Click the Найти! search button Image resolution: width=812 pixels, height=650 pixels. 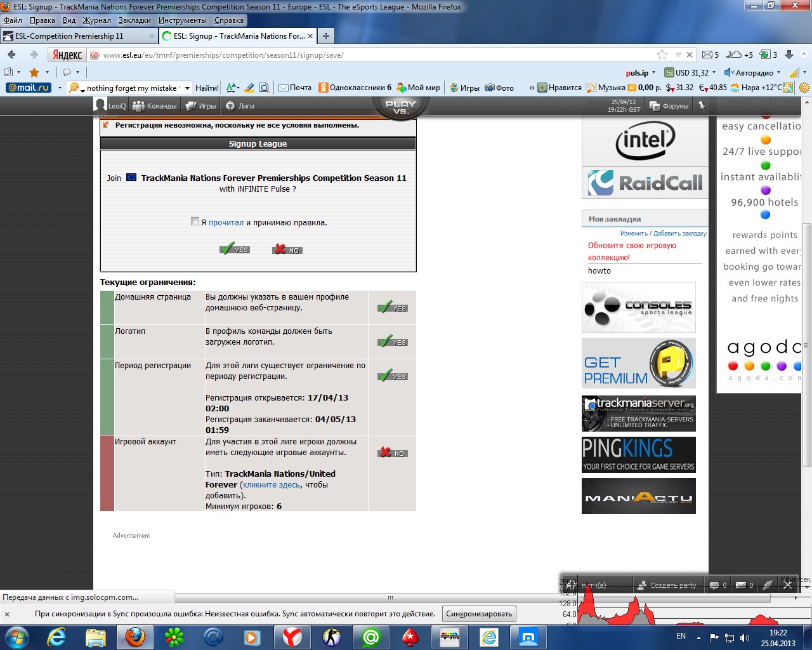(207, 88)
